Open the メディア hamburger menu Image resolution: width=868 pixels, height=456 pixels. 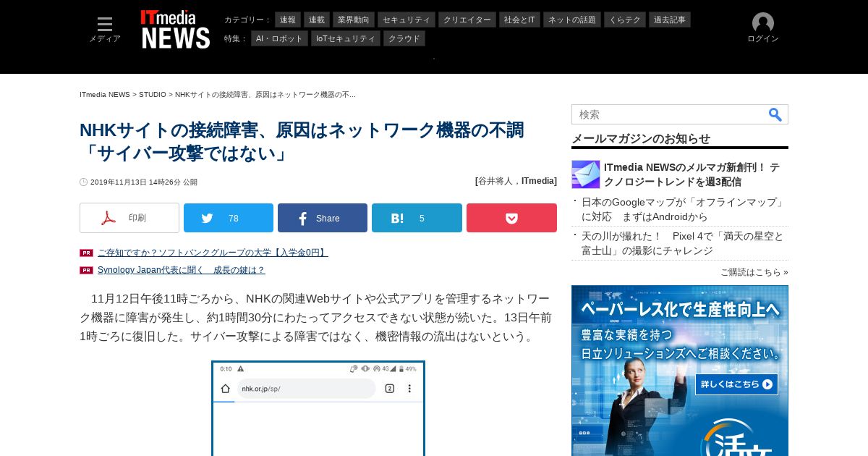105,30
